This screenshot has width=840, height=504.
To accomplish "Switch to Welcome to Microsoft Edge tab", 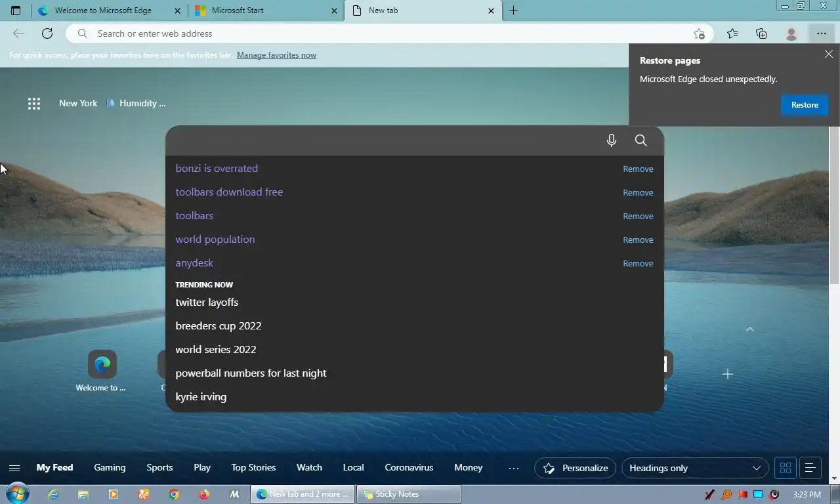I will [x=109, y=10].
